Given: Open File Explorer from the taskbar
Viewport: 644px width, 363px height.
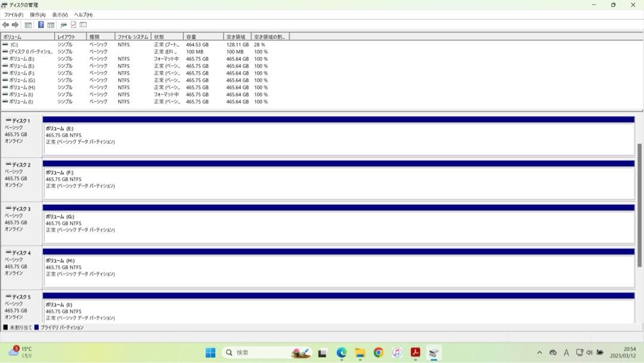Looking at the screenshot, I should [x=360, y=352].
